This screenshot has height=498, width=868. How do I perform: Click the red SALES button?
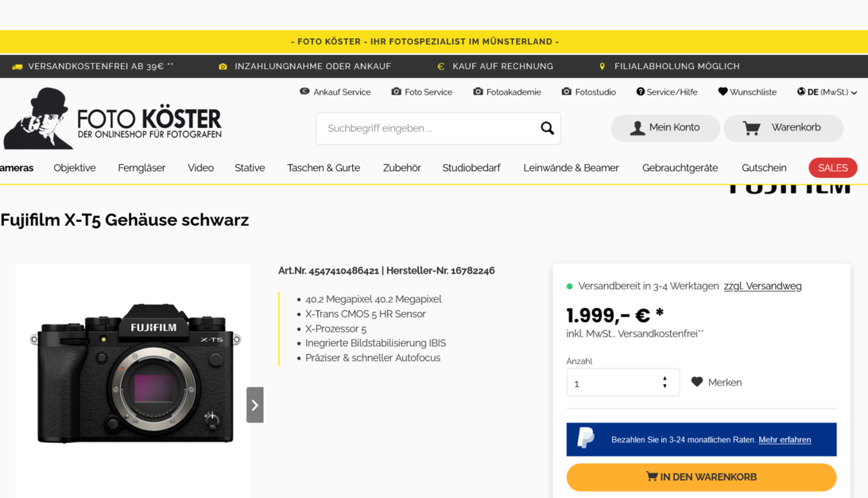(832, 168)
